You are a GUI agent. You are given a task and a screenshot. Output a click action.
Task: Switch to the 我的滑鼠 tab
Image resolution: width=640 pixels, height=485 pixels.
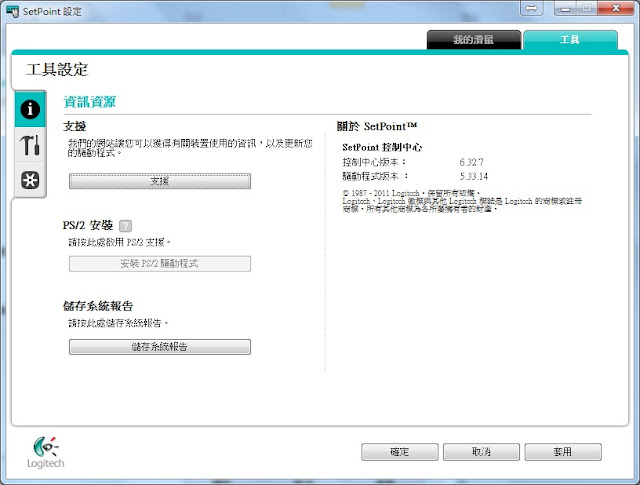(474, 40)
